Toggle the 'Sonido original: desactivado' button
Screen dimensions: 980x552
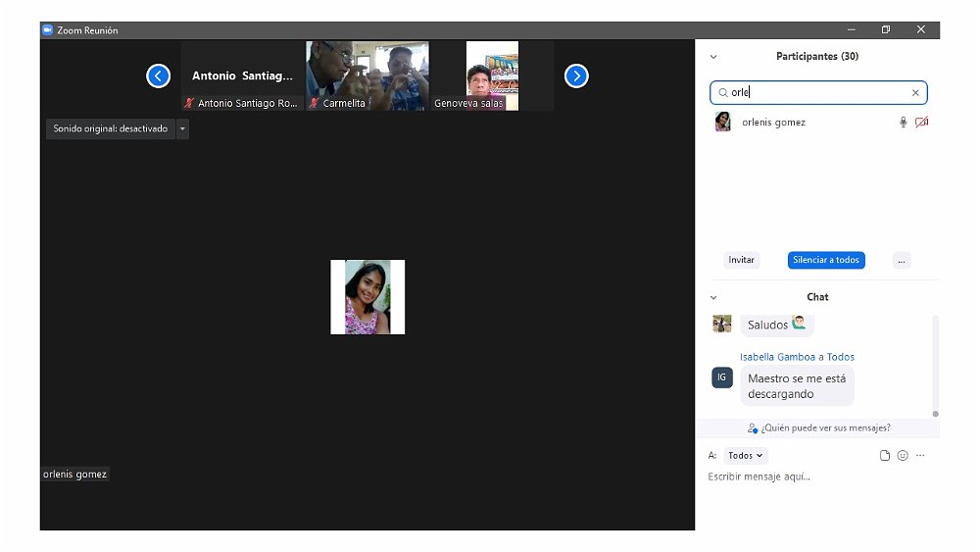(110, 128)
